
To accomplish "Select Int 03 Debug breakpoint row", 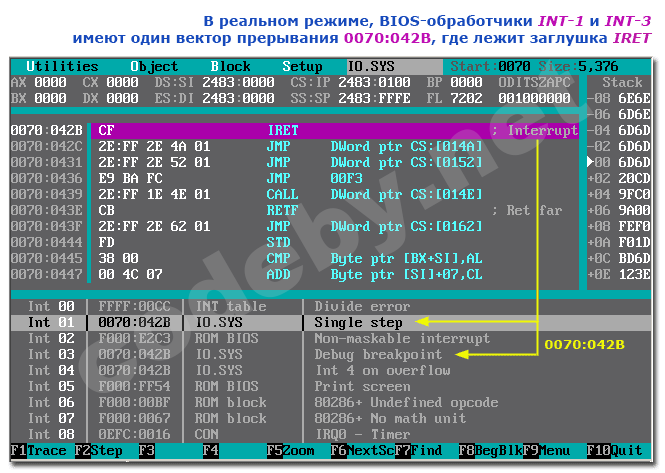I will tap(331, 354).
